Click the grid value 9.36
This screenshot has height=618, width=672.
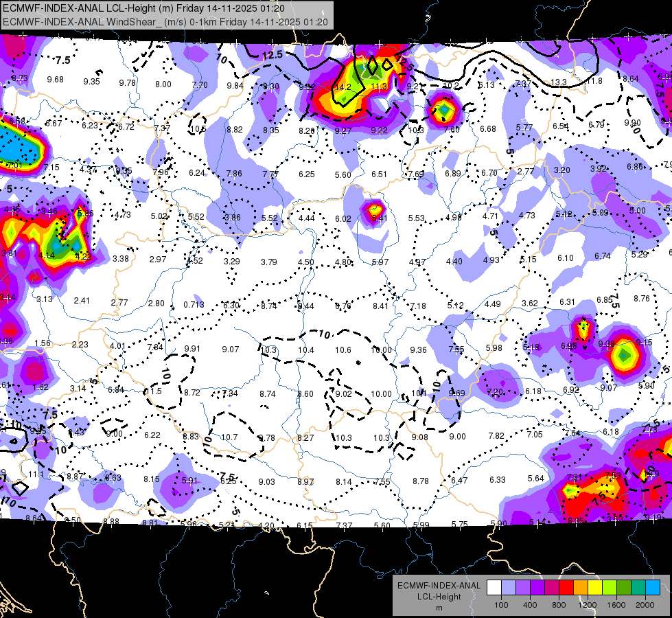point(418,350)
